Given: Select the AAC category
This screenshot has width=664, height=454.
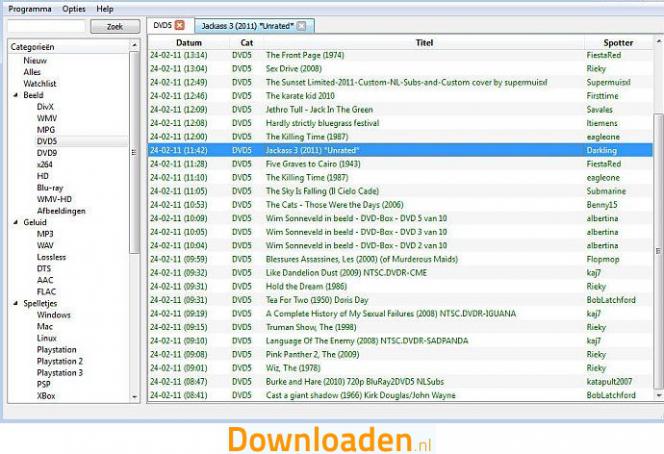Looking at the screenshot, I should coord(45,280).
